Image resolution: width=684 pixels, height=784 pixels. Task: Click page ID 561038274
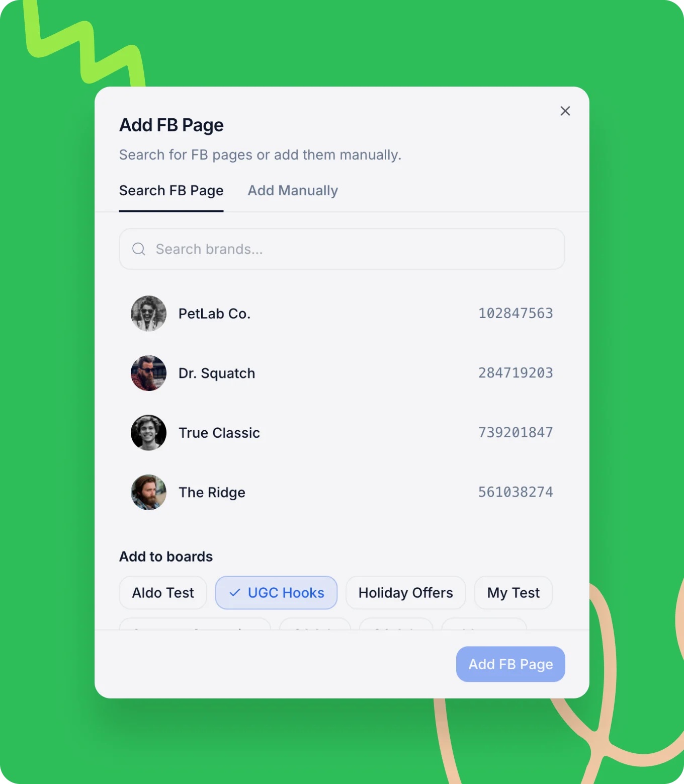[x=516, y=492]
